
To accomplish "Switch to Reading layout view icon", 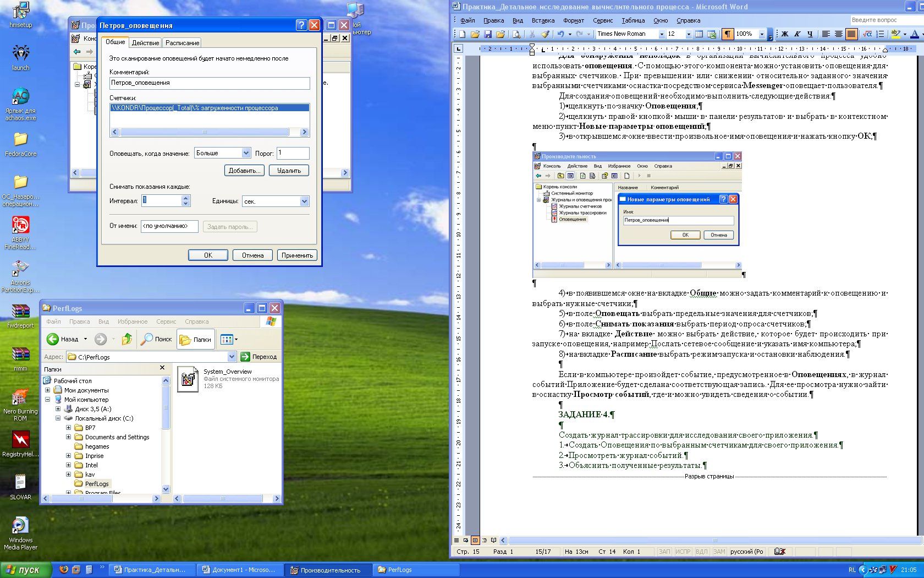I will (494, 541).
